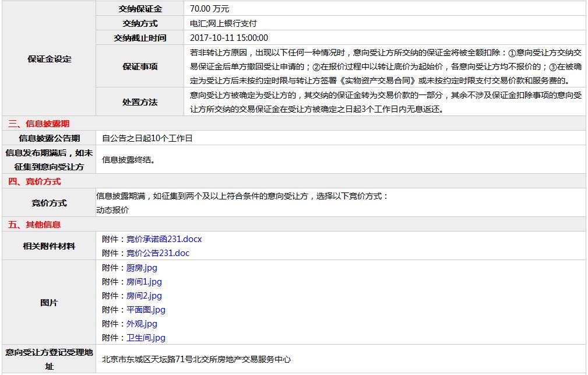Open the 平面图.jpg floor plan link
Image resolution: width=588 pixels, height=375 pixels.
[146, 310]
